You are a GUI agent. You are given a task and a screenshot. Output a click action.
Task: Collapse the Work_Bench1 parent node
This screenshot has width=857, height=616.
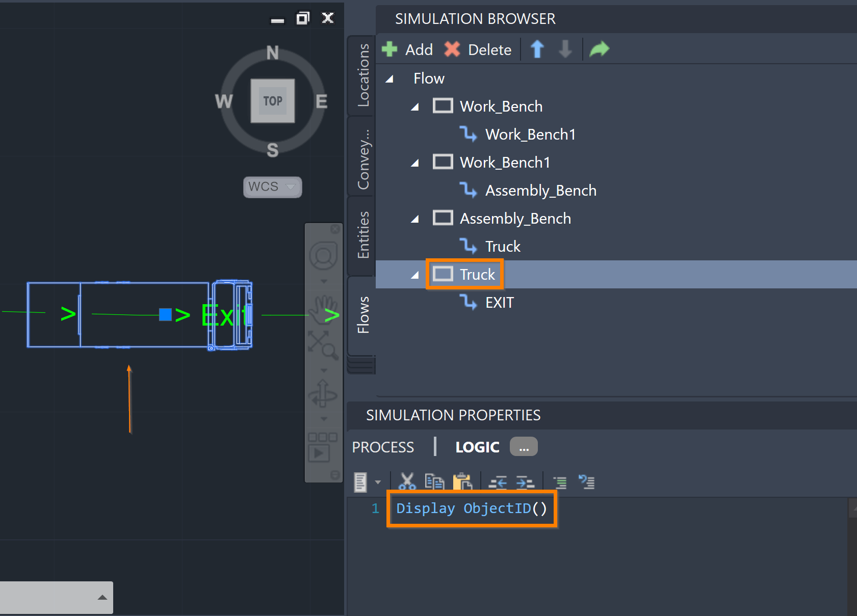415,163
